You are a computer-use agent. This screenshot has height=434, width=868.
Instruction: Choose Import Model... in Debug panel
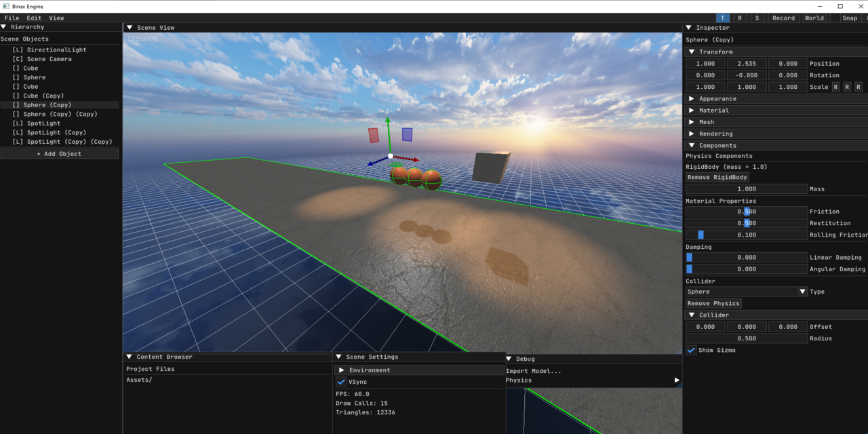pos(534,371)
